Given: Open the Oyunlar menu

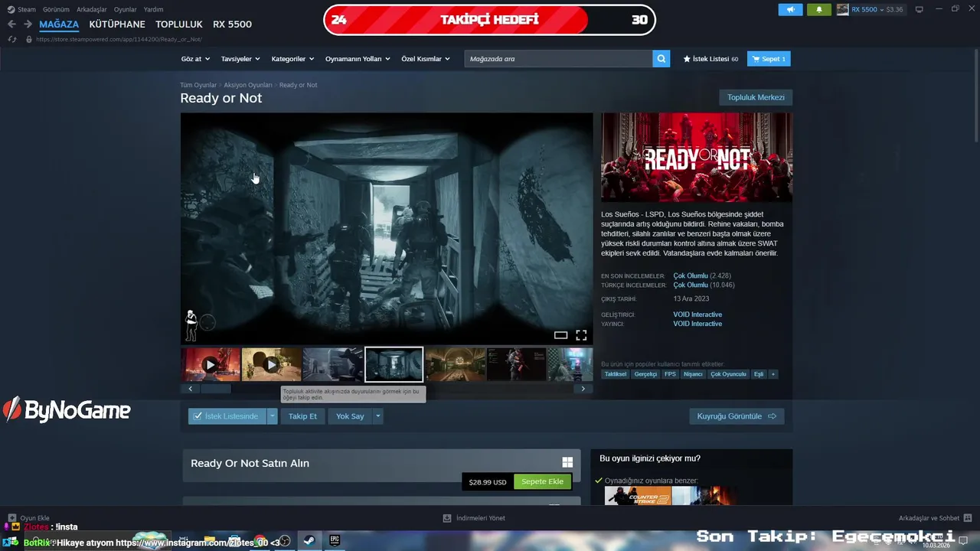Looking at the screenshot, I should click(126, 9).
